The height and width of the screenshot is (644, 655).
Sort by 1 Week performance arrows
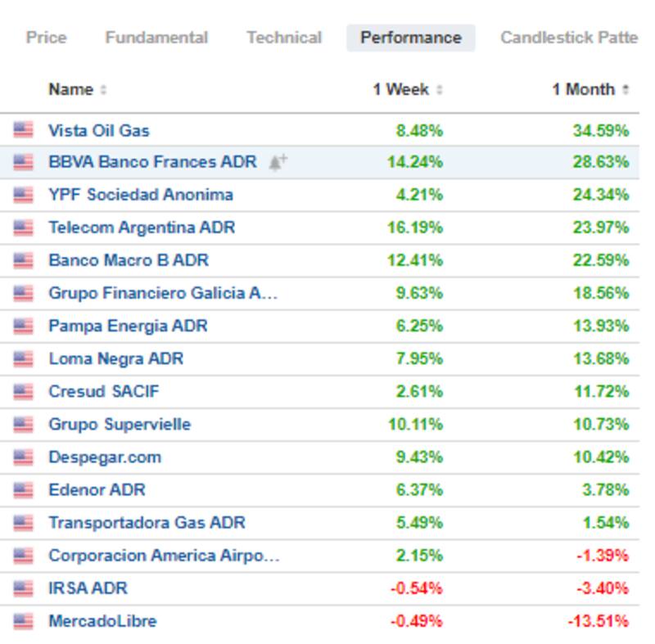(440, 90)
